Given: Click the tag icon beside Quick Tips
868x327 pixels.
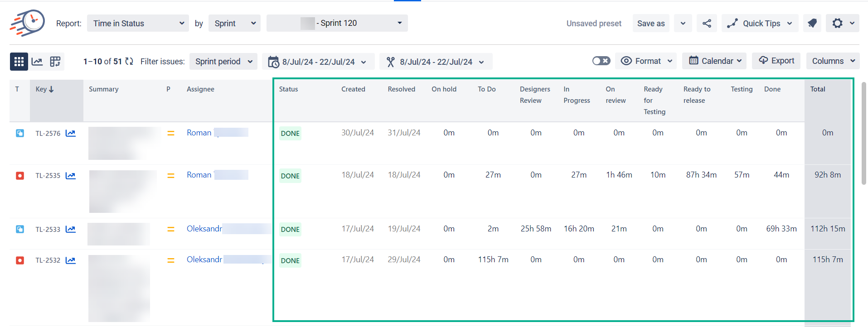Looking at the screenshot, I should 812,24.
